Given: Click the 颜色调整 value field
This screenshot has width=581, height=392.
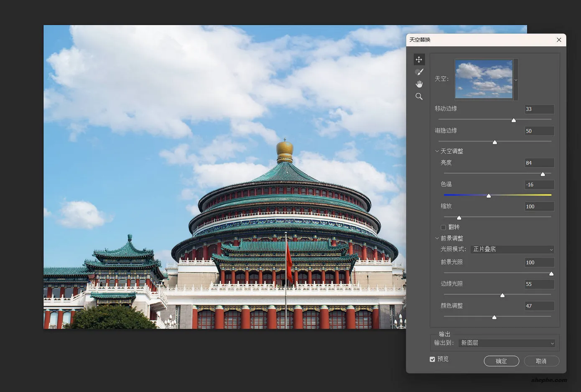Looking at the screenshot, I should pos(539,306).
